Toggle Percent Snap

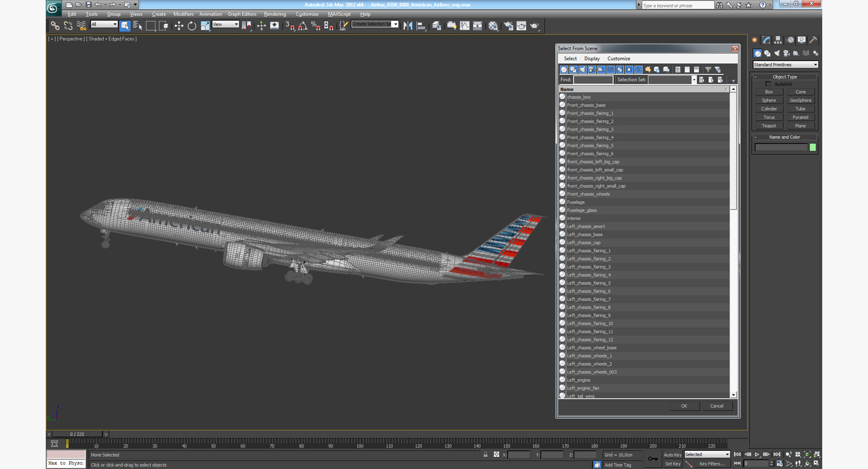(316, 26)
